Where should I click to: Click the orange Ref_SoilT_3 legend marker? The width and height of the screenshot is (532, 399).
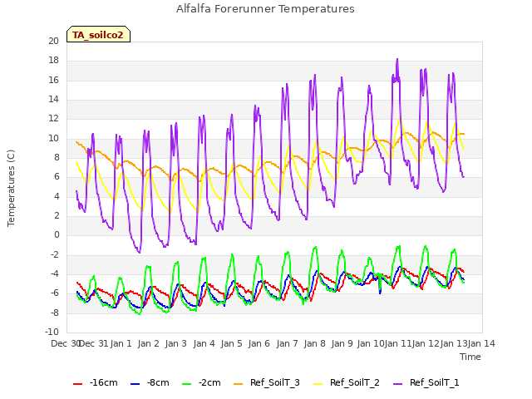(239, 384)
